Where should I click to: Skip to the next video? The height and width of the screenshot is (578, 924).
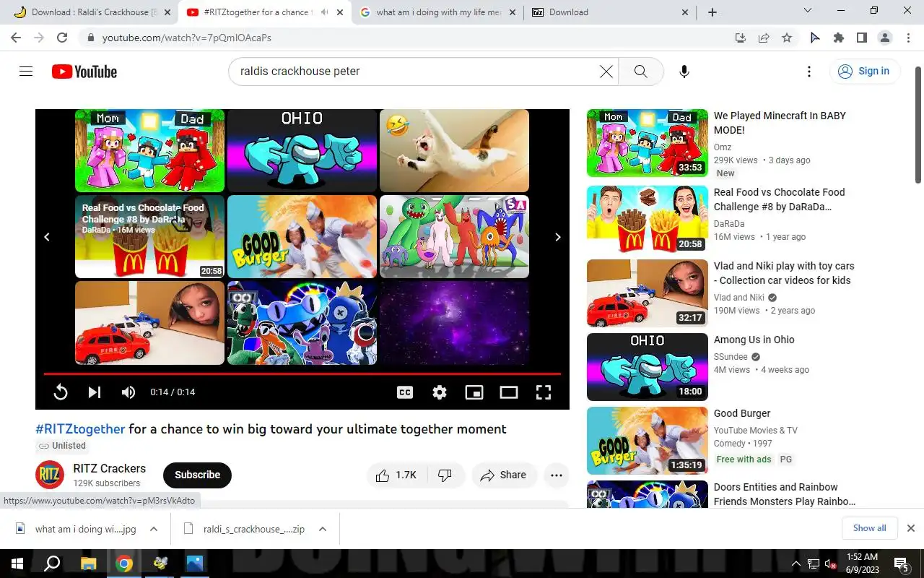click(95, 392)
